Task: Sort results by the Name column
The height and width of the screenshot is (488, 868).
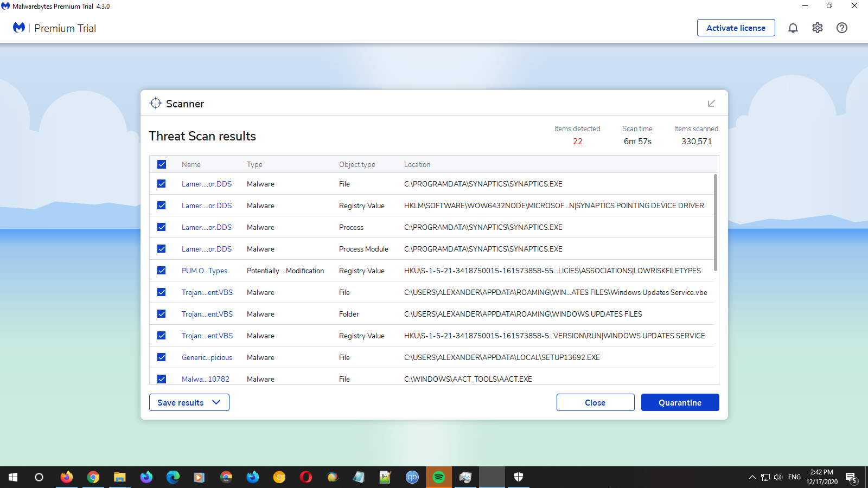Action: pos(191,164)
